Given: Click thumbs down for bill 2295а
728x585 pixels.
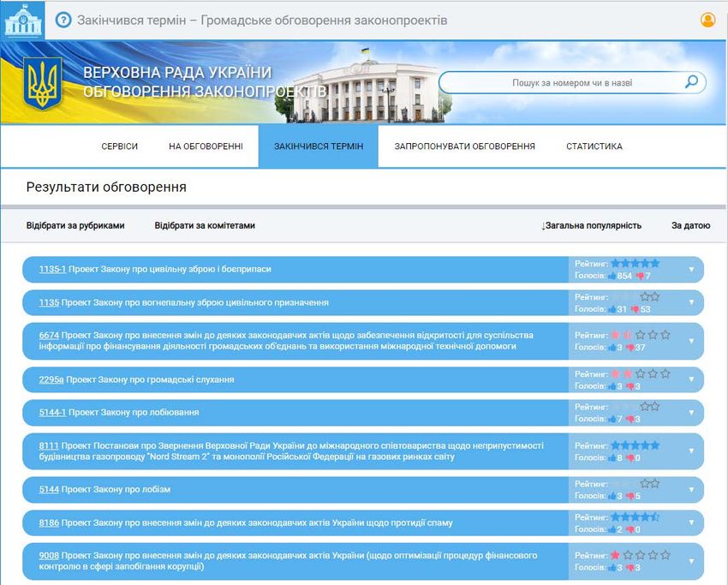Looking at the screenshot, I should click(630, 386).
